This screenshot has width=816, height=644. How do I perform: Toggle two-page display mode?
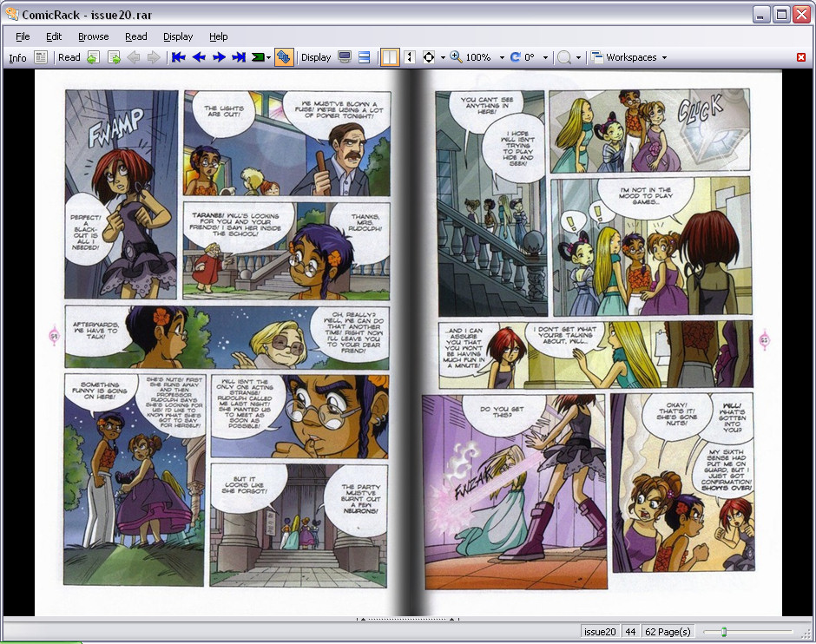(x=390, y=57)
